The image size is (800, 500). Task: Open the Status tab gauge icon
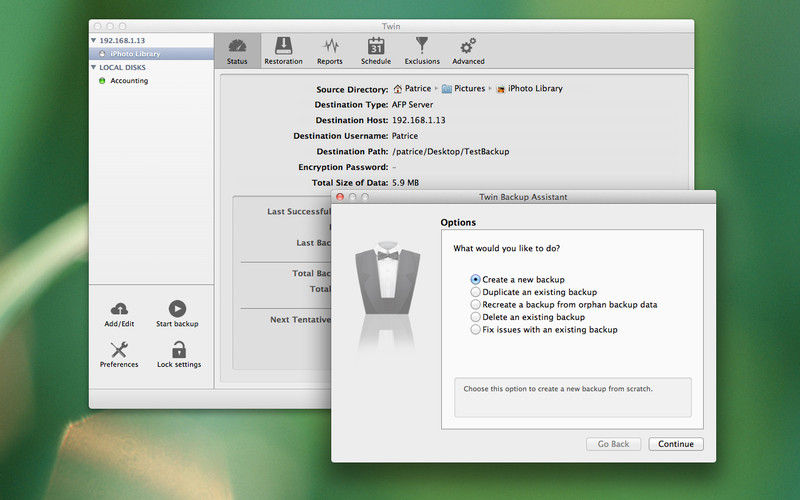pos(237,46)
